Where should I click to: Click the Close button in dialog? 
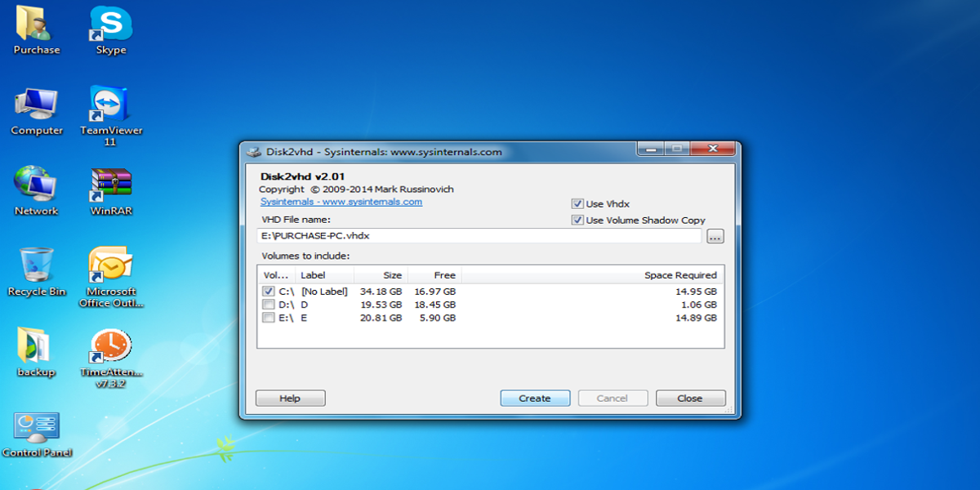point(690,399)
